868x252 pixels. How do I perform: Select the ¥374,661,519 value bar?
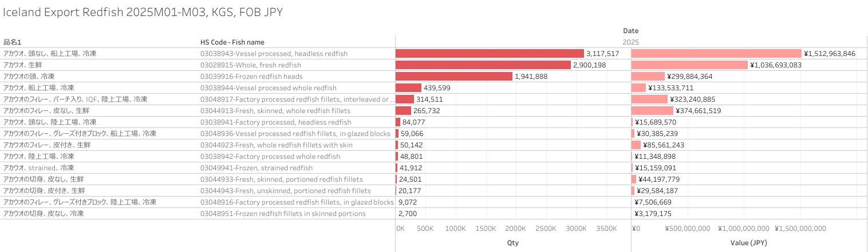652,110
